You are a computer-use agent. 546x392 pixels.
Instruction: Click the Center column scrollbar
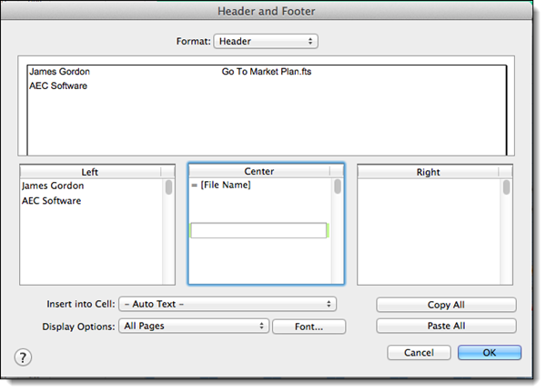[x=338, y=187]
